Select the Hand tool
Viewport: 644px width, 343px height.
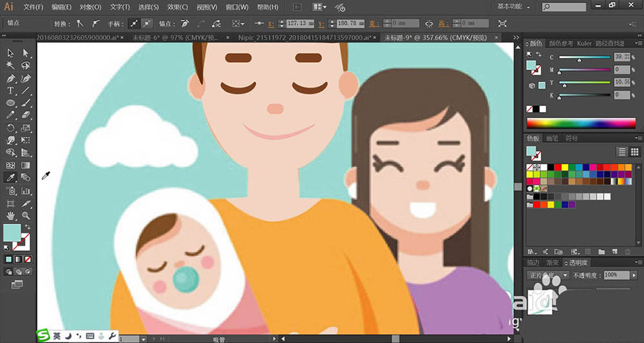coord(10,215)
